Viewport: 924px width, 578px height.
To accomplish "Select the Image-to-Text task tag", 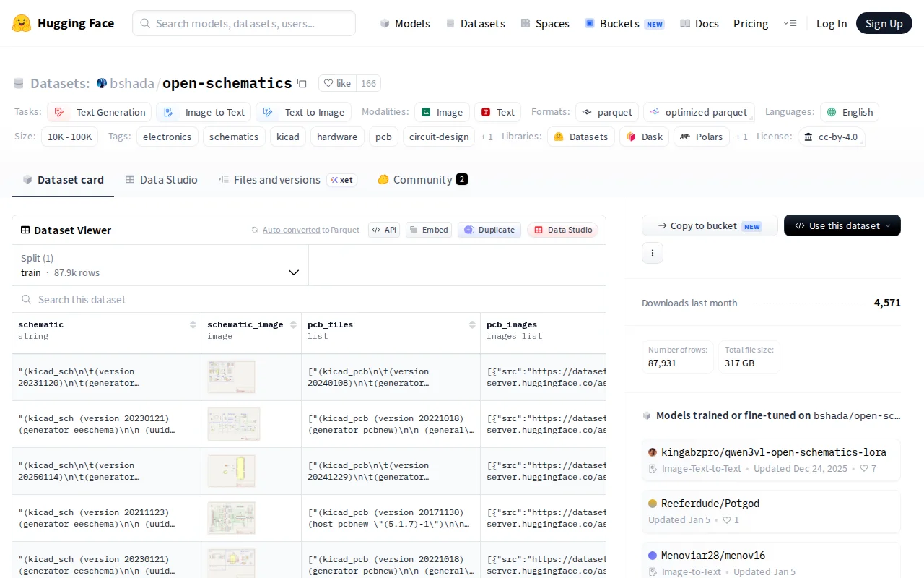I will click(204, 112).
